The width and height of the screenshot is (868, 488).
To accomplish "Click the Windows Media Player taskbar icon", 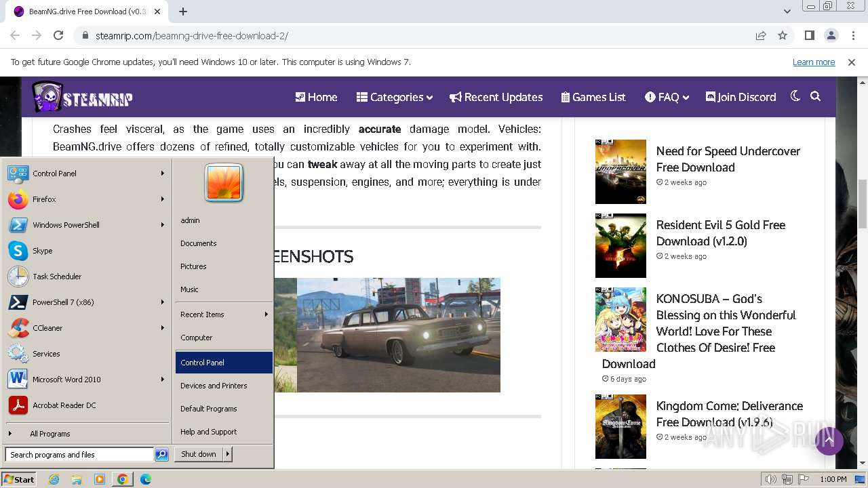I will (x=100, y=479).
